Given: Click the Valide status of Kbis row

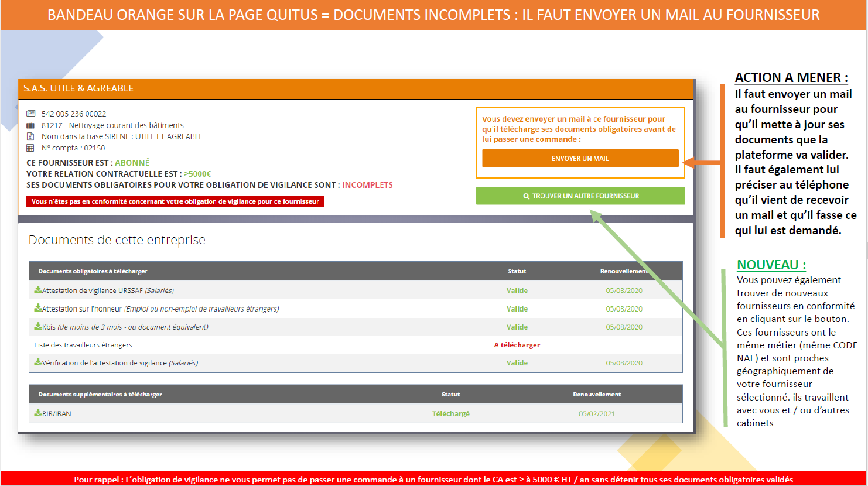Looking at the screenshot, I should (517, 327).
